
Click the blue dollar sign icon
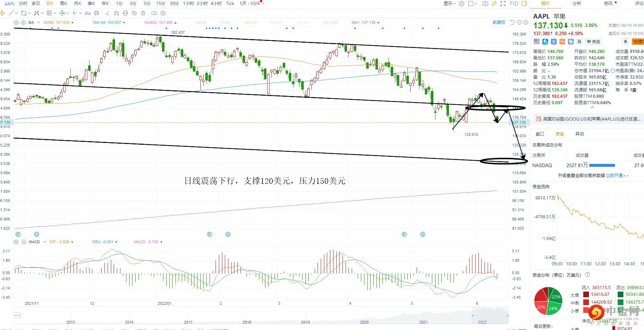pyautogui.click(x=554, y=42)
